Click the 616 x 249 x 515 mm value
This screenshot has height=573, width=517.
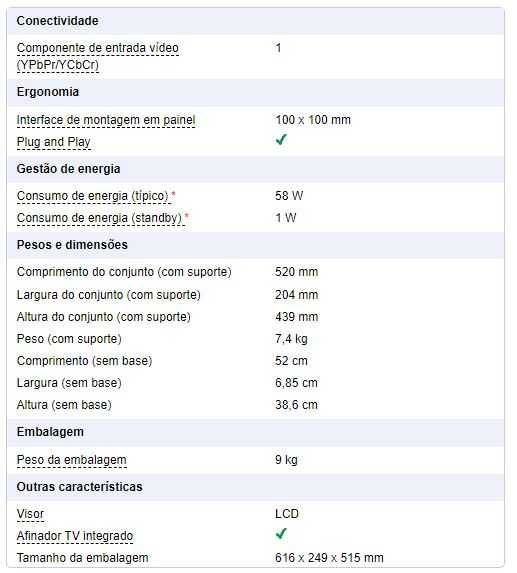tap(329, 558)
